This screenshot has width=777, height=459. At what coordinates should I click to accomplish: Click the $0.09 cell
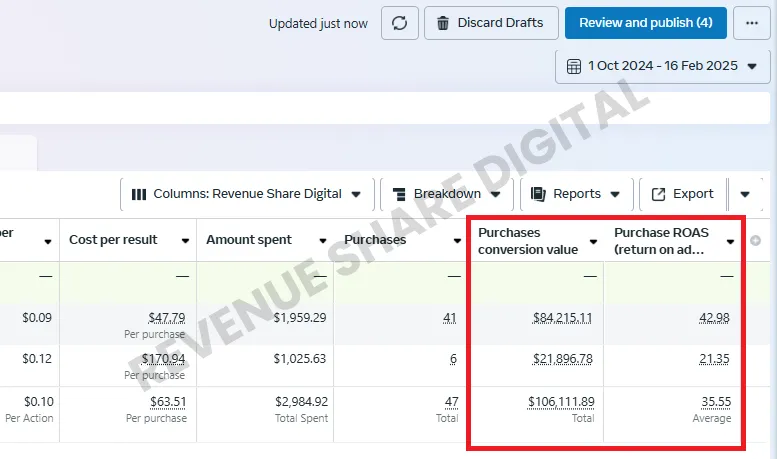click(37, 318)
